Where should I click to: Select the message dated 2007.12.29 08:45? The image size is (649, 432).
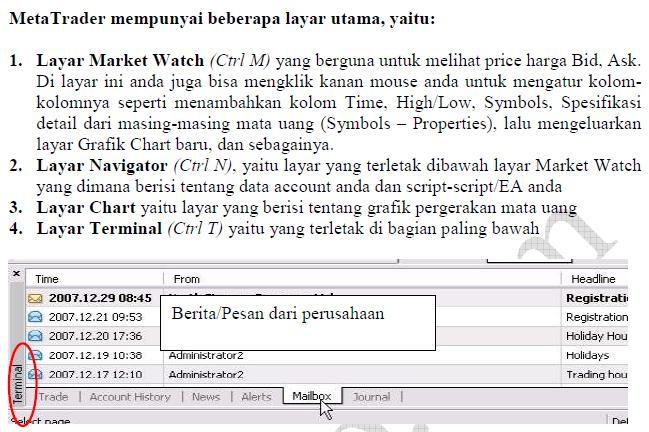tap(100, 298)
